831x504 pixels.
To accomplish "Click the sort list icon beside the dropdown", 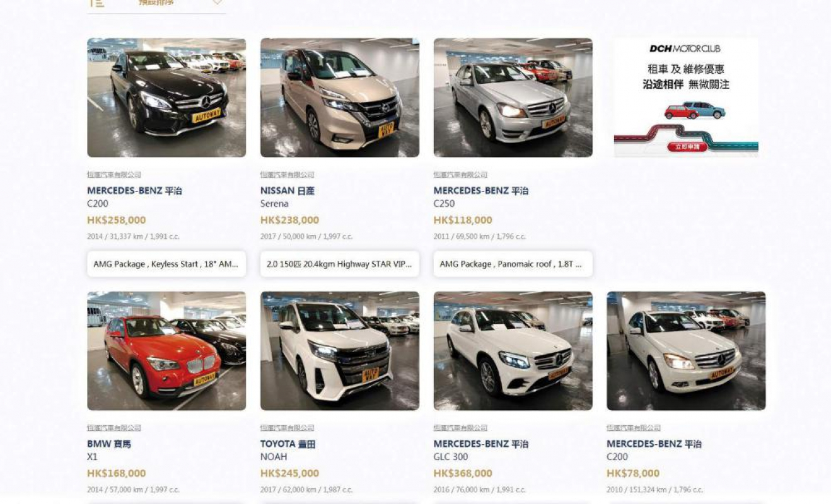I will (98, 3).
